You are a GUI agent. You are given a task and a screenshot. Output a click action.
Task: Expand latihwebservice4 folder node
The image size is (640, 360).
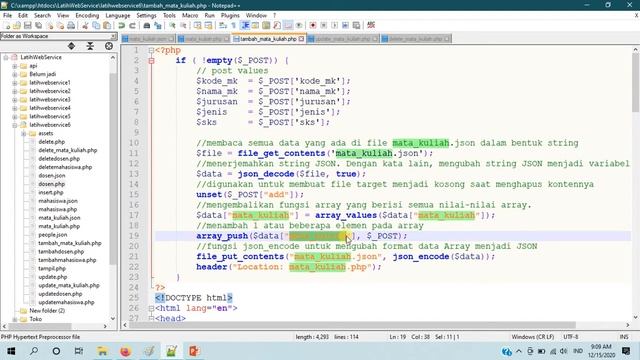pos(15,108)
